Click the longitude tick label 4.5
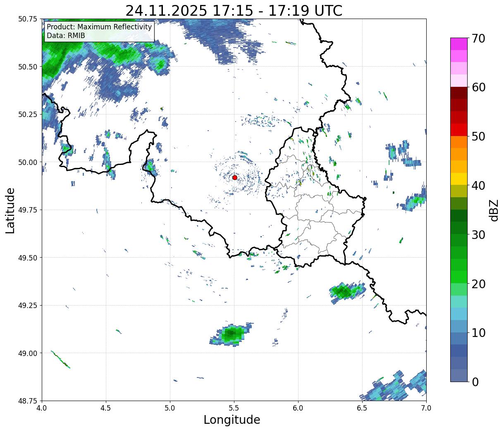 pos(106,408)
